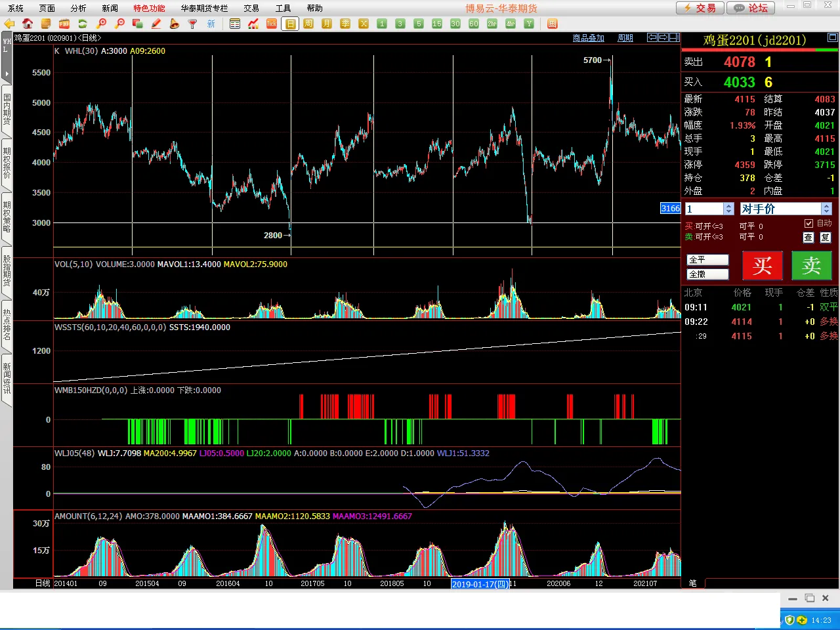Viewport: 840px width, 630px height.
Task: Click the green shield tray icon
Action: pyautogui.click(x=790, y=620)
